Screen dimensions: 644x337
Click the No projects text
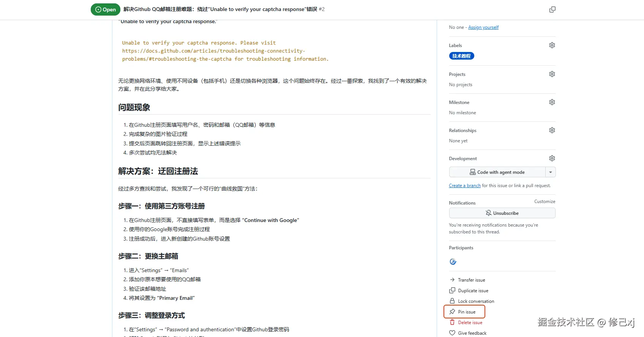pyautogui.click(x=461, y=85)
